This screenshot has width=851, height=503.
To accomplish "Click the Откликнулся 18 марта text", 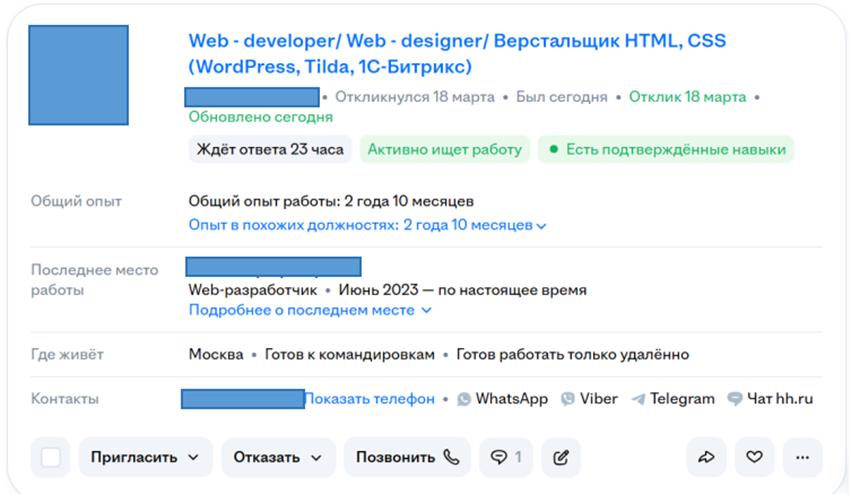I will coord(415,97).
